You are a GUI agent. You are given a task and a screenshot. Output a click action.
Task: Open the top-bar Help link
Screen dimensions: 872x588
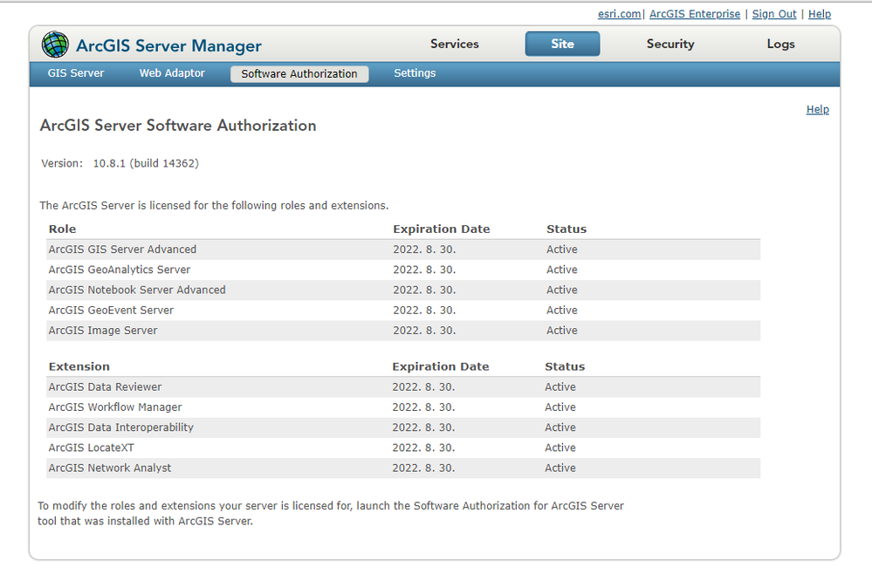[820, 14]
